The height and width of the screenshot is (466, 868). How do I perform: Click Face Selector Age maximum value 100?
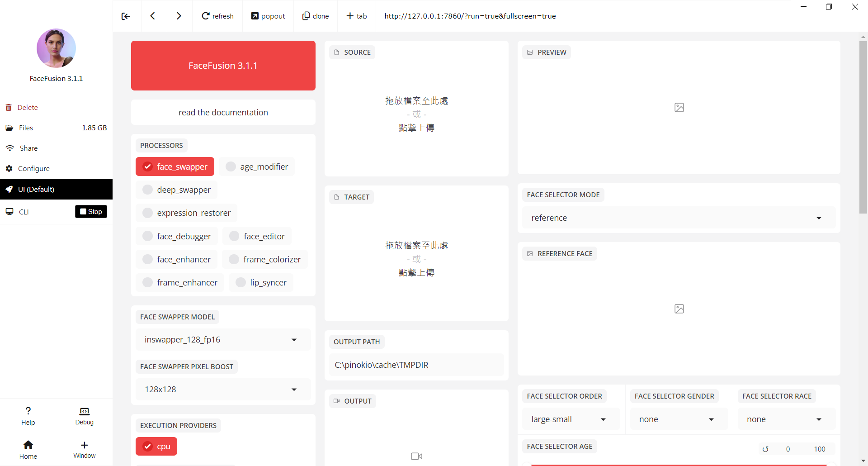pos(819,449)
